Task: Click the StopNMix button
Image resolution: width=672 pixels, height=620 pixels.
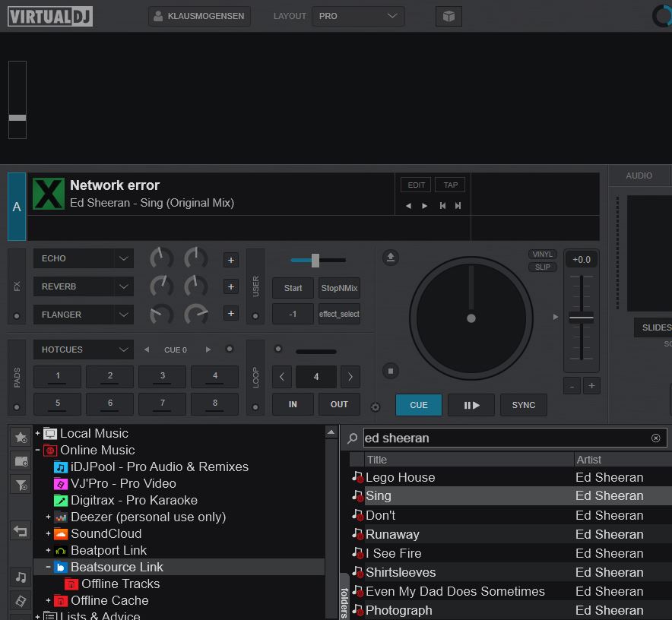Action: [339, 288]
